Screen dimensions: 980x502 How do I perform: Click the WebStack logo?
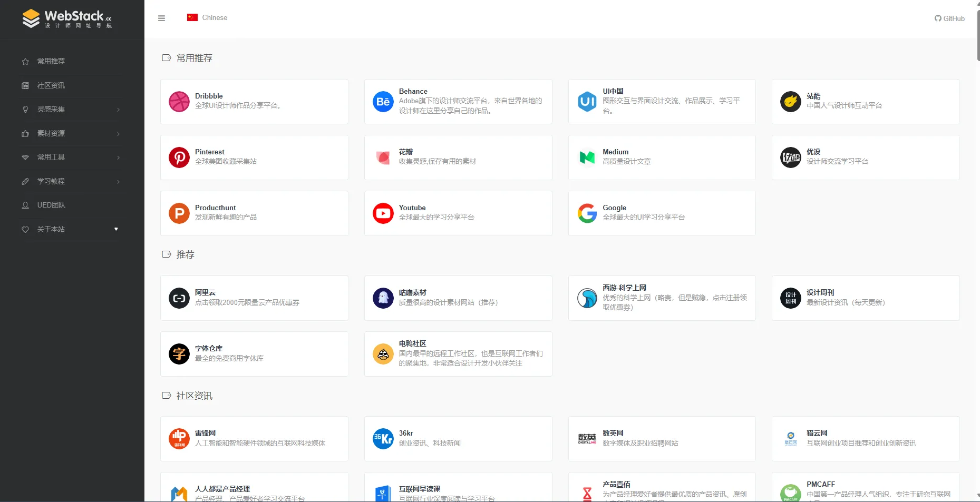pos(67,18)
